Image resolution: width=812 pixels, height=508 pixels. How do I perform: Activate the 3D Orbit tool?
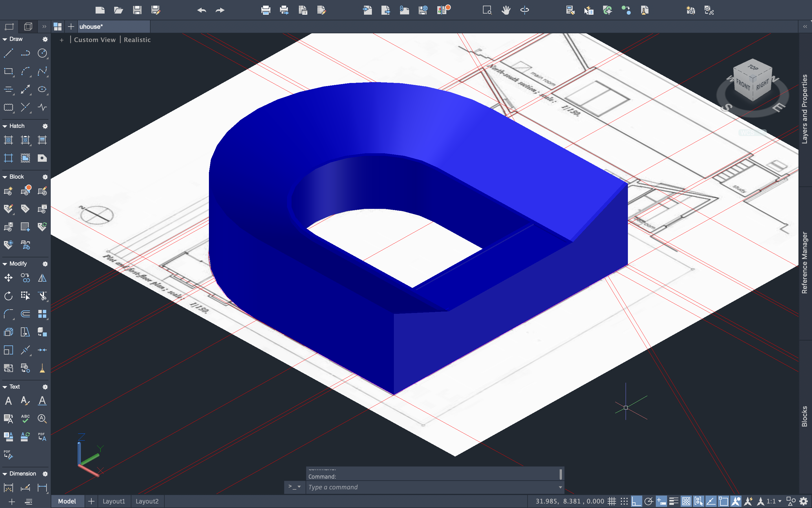click(525, 10)
